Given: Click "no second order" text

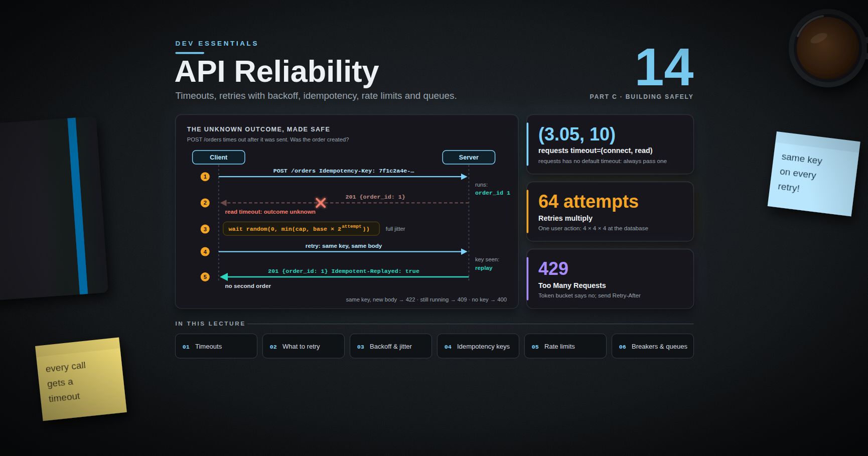Looking at the screenshot, I should 248,286.
